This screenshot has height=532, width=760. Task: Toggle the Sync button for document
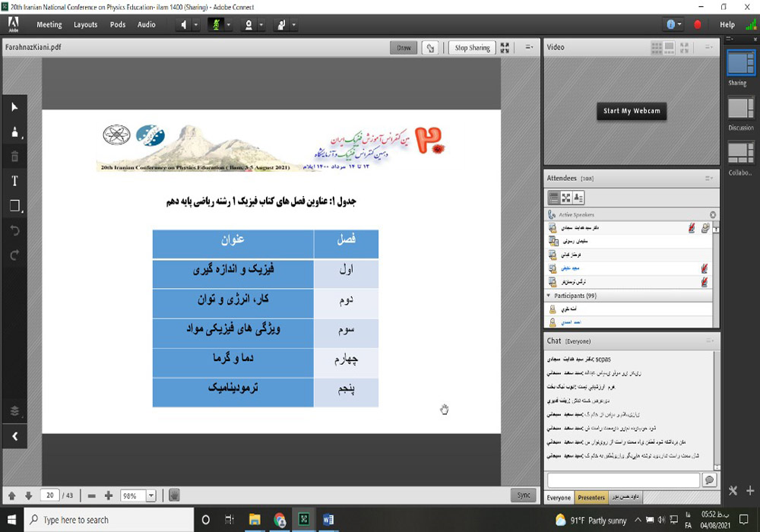tap(523, 495)
